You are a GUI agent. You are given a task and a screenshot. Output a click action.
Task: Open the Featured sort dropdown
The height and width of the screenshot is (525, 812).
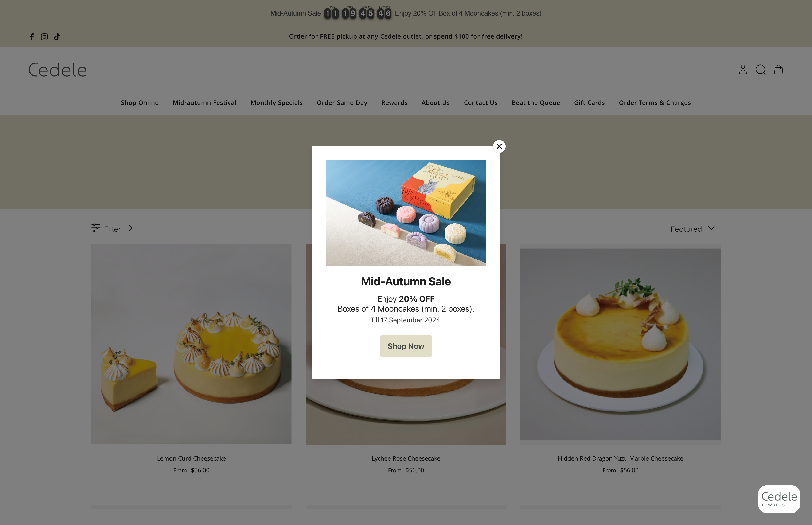[692, 229]
